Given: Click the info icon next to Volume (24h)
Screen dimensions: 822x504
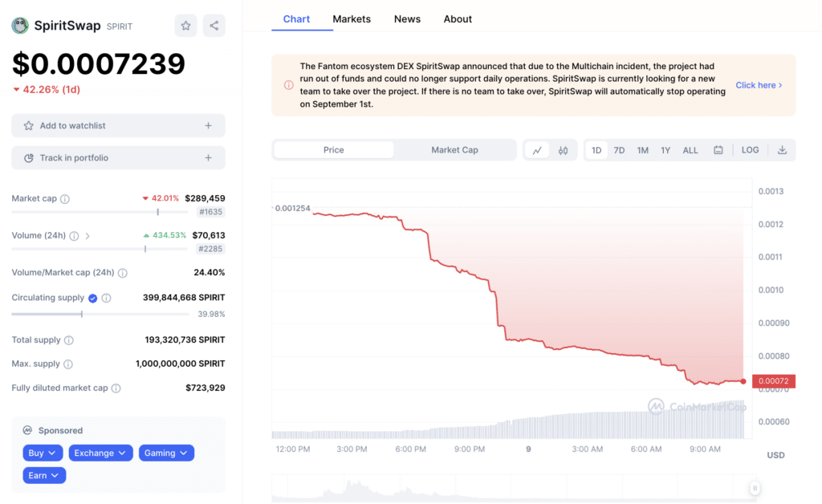Looking at the screenshot, I should pos(75,236).
